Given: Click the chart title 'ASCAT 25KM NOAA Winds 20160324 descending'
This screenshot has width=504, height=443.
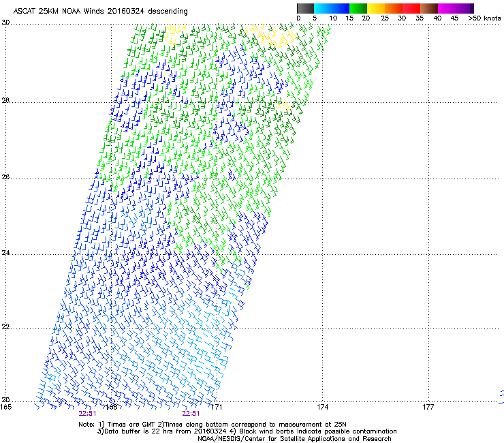Looking at the screenshot, I should pos(100,11).
